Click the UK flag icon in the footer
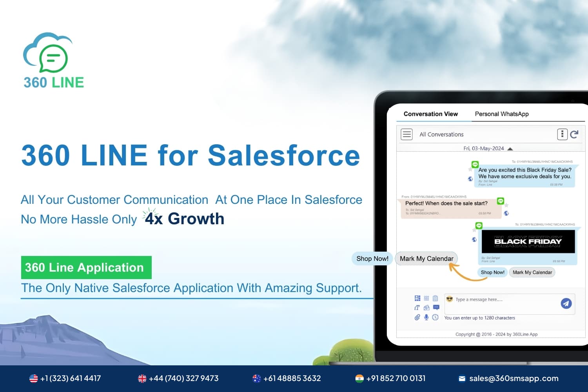Image resolution: width=588 pixels, height=392 pixels. 142,378
